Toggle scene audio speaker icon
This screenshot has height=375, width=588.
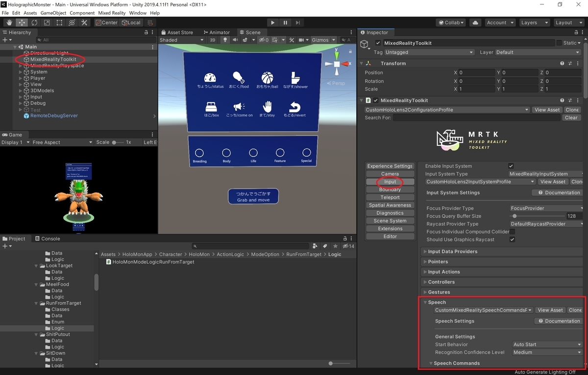pos(235,40)
